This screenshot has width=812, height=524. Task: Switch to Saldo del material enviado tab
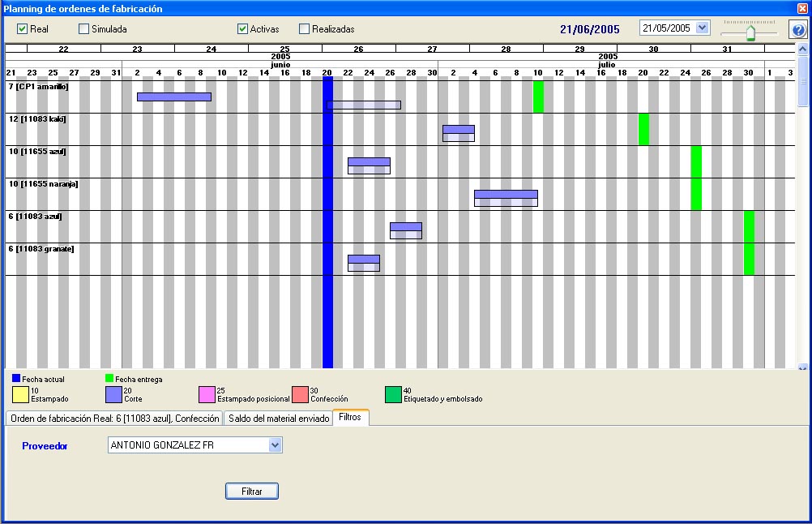(x=278, y=419)
